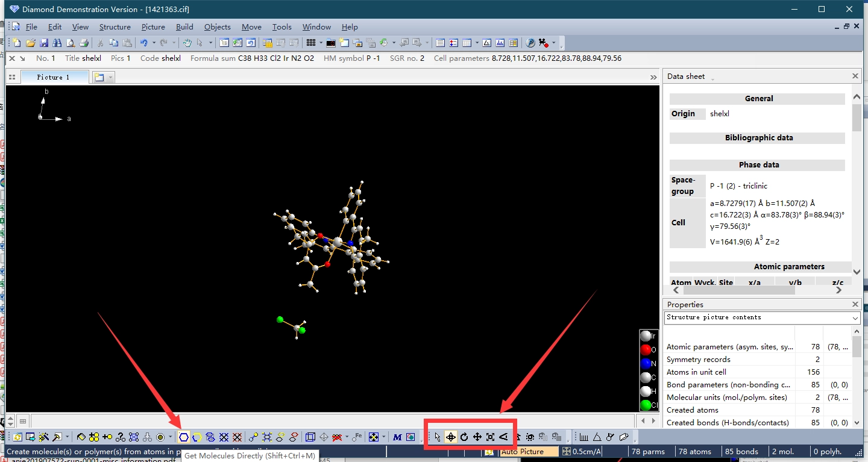Select the rotate circular arrow tool
Screen dimensions: 868x462
coord(464,437)
